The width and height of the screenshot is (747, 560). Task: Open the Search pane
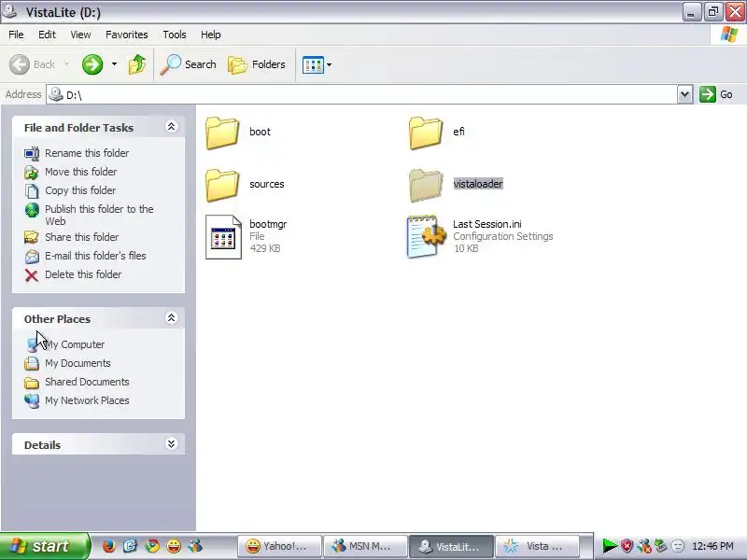tap(189, 64)
